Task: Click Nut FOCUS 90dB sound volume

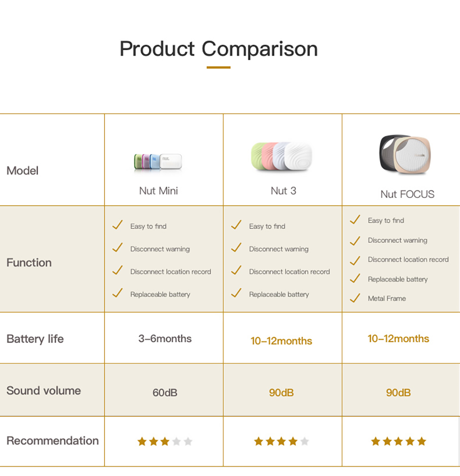Action: (x=398, y=392)
